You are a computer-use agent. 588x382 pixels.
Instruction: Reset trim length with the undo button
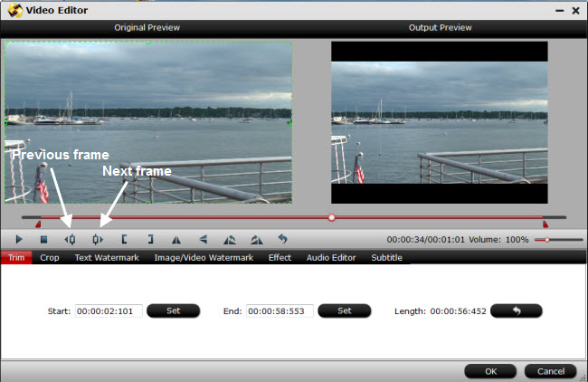click(517, 310)
